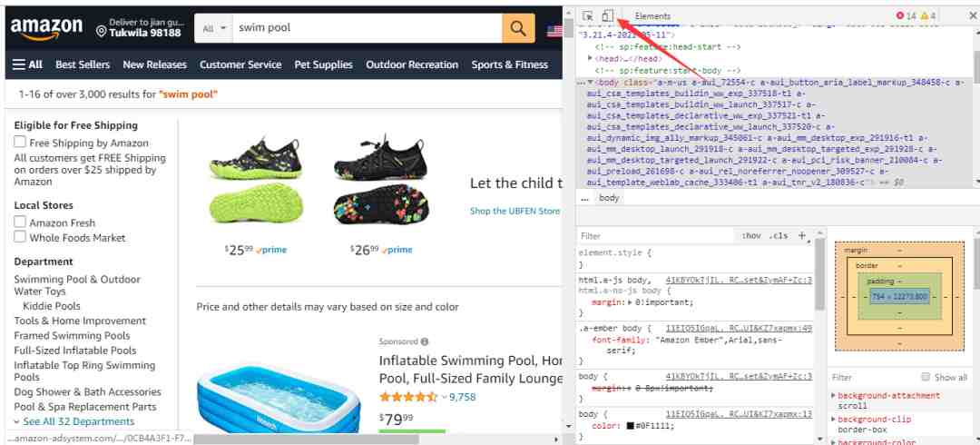Select the inspect element picker icon
980x445 pixels.
587,16
